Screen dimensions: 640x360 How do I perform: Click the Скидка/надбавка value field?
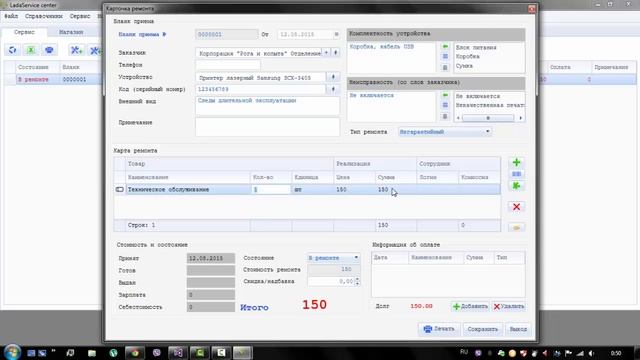pyautogui.click(x=331, y=281)
